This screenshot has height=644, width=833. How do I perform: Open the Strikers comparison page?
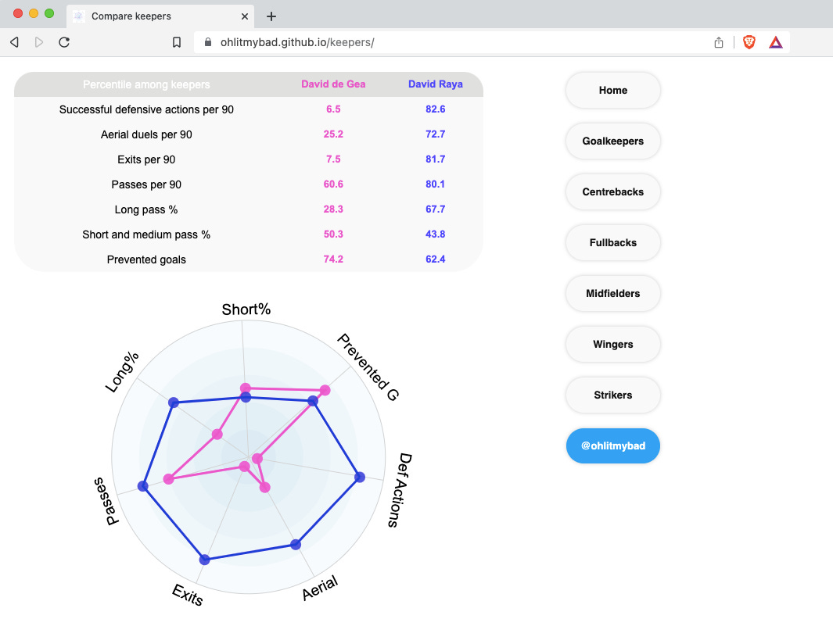pos(612,395)
